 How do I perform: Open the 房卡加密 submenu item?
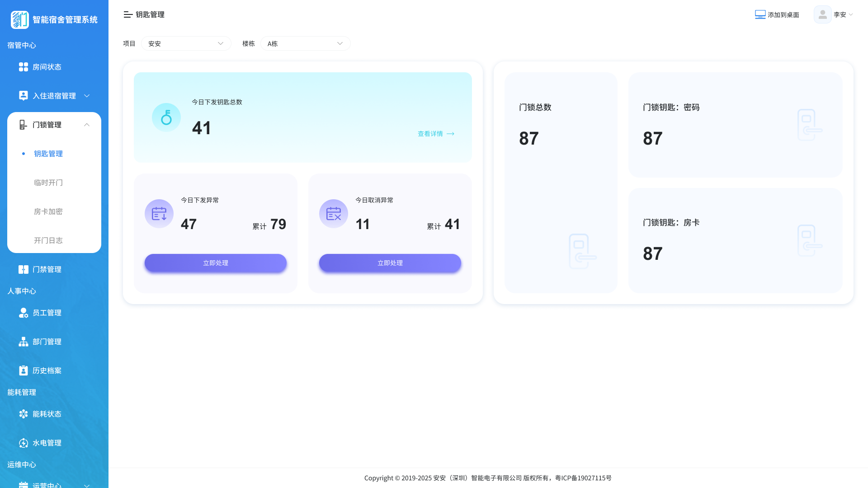48,211
